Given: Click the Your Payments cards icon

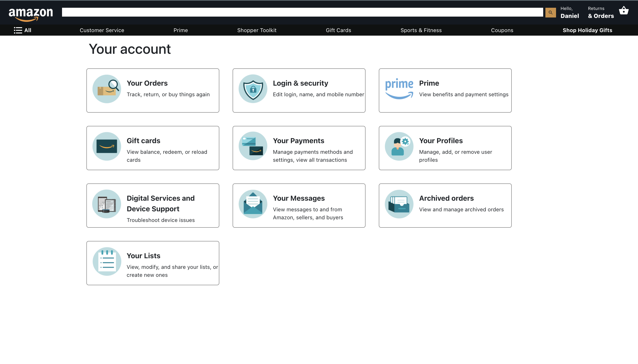Looking at the screenshot, I should [253, 146].
